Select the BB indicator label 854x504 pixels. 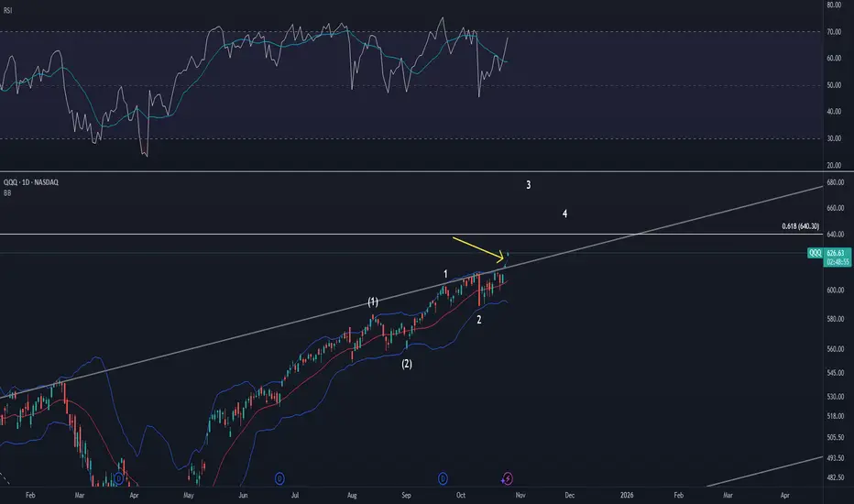click(7, 193)
